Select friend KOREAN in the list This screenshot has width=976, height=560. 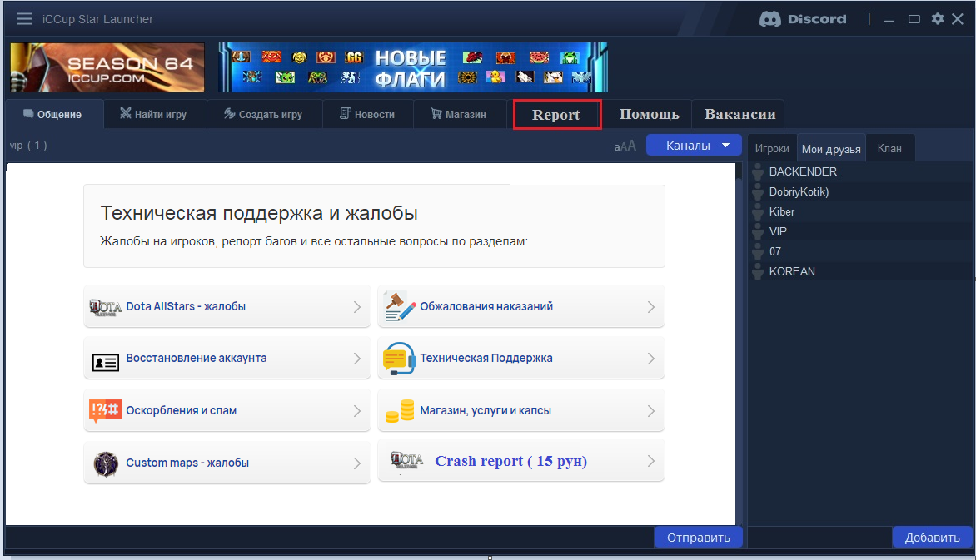click(x=861, y=271)
